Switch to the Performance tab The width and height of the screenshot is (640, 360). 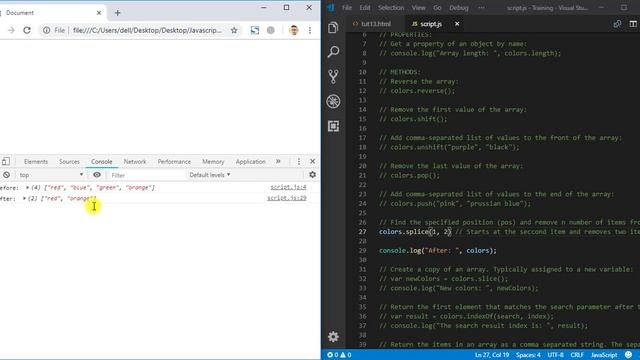(174, 162)
